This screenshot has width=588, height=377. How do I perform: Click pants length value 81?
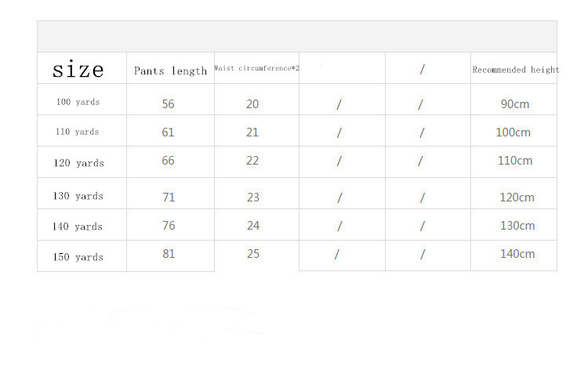pos(169,254)
